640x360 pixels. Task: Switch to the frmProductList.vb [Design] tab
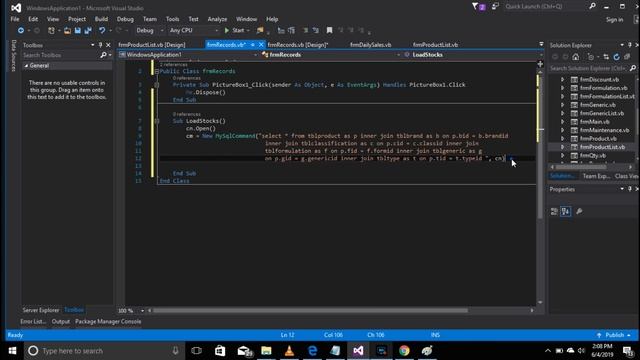152,45
